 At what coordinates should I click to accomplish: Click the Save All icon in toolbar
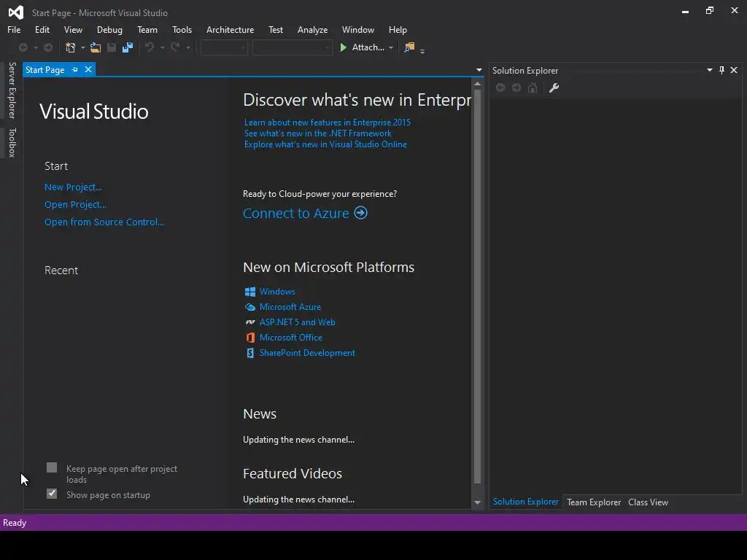[128, 47]
